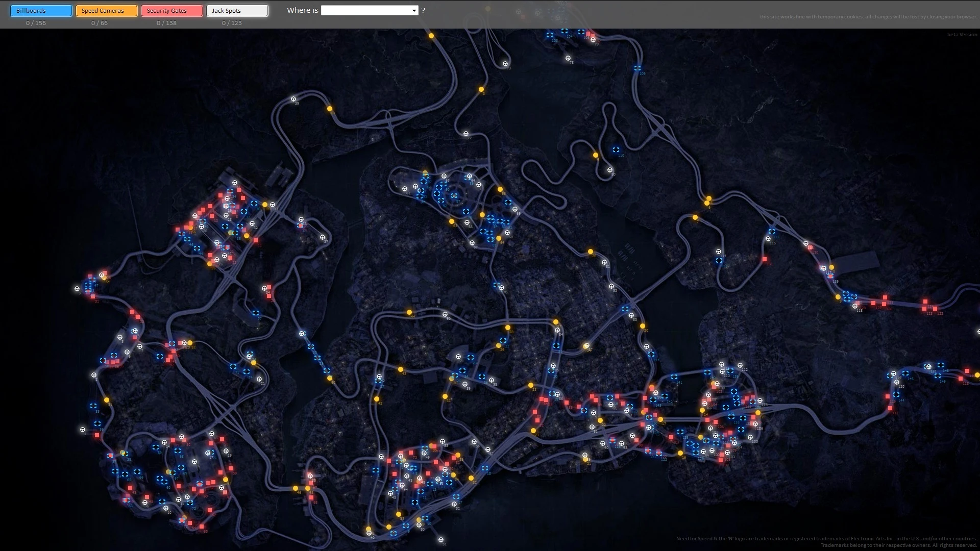
Task: Click the Jack Spots filter button
Action: 237,10
